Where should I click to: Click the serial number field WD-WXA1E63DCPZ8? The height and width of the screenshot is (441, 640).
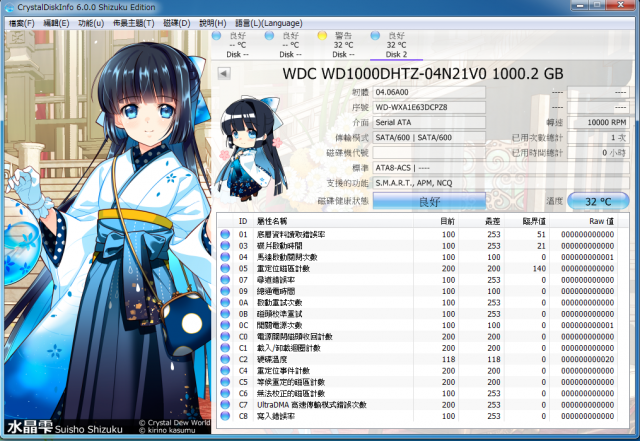point(429,107)
